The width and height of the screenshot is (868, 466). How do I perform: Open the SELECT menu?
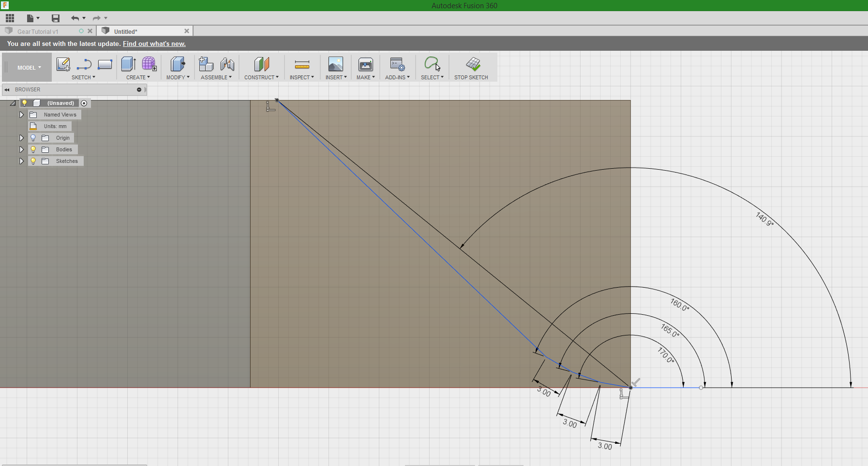pyautogui.click(x=432, y=77)
